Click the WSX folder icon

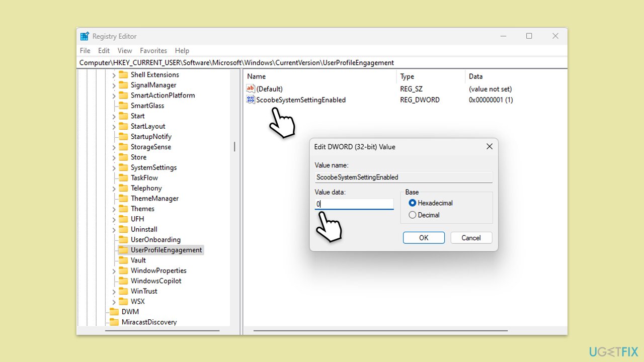pos(123,301)
